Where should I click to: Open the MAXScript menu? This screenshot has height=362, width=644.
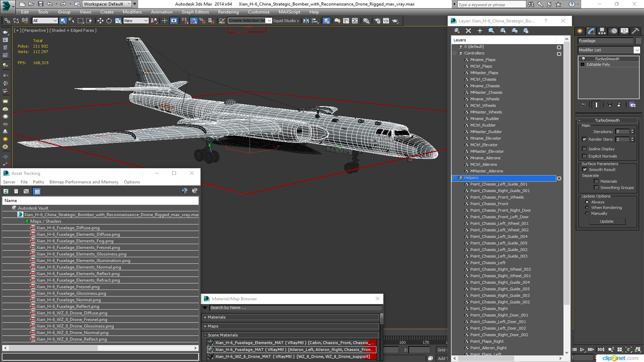pyautogui.click(x=289, y=12)
